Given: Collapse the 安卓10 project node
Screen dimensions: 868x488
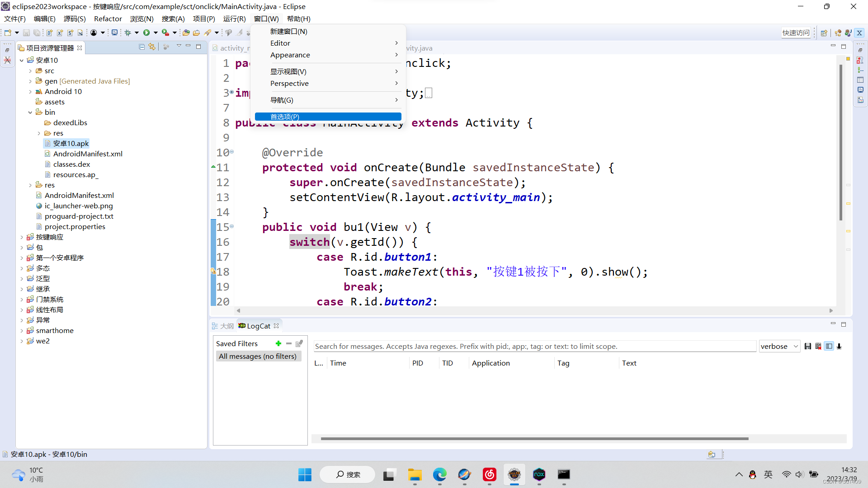Looking at the screenshot, I should (x=21, y=61).
